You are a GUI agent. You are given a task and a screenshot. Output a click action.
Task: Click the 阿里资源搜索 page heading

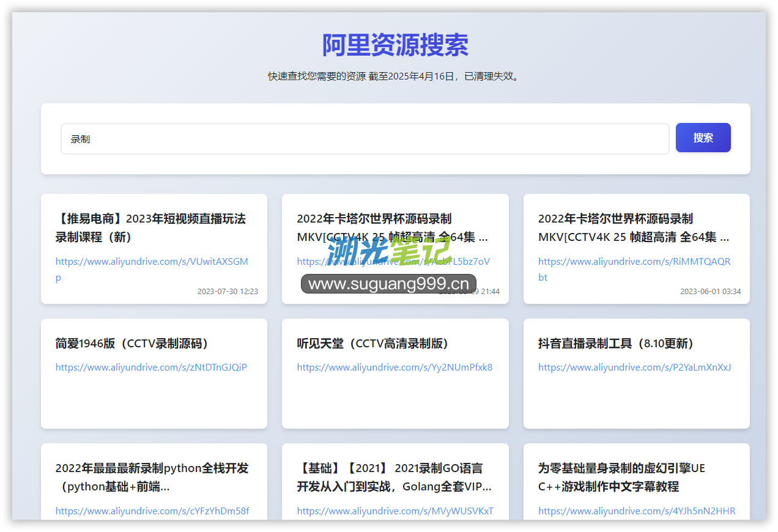coord(395,45)
